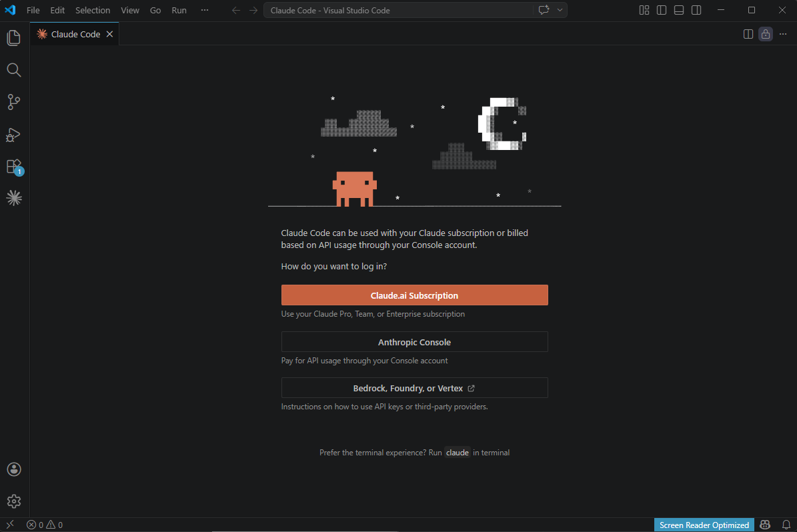Image resolution: width=797 pixels, height=532 pixels.
Task: Open the chat icon in the title bar
Action: (x=544, y=10)
